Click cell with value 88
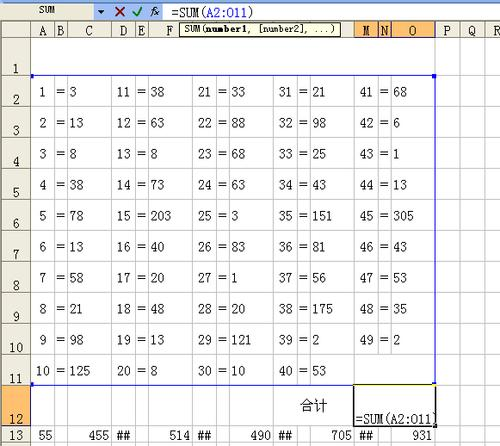500x446 pixels. (x=251, y=123)
